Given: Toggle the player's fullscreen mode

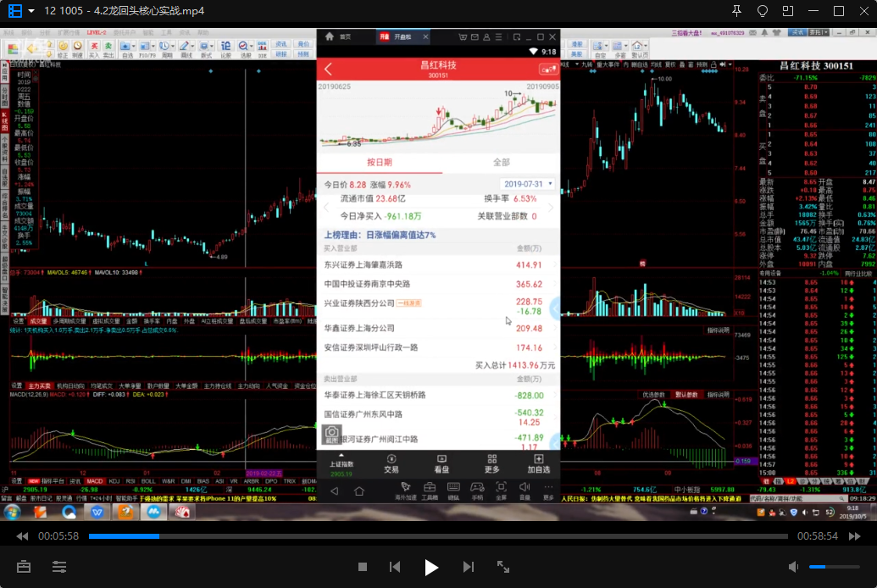Looking at the screenshot, I should pos(503,568).
